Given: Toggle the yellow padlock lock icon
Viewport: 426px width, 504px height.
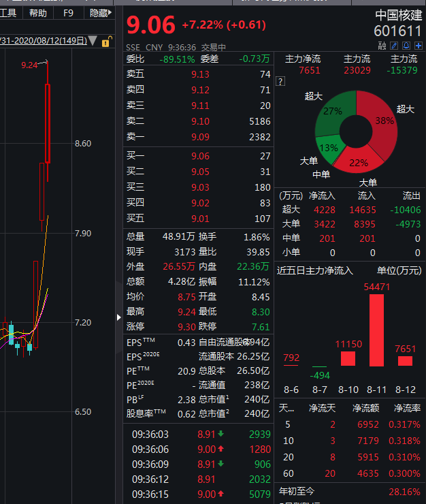Looking at the screenshot, I should pos(105,42).
